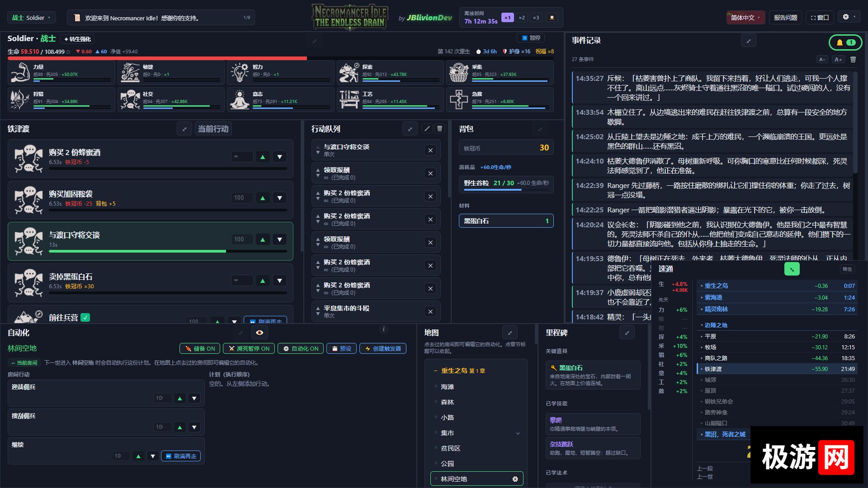This screenshot has height=488, width=868.
Task: Select 森林 in the map list
Action: tap(477, 402)
